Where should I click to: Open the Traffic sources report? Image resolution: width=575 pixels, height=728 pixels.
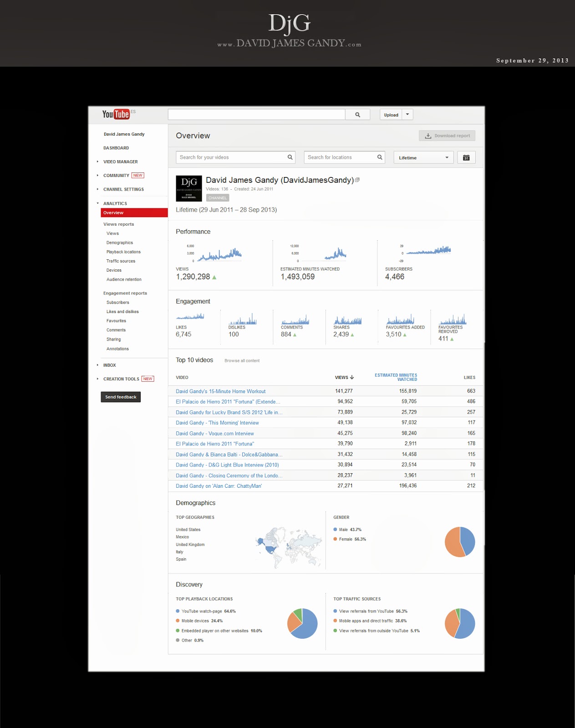(121, 261)
